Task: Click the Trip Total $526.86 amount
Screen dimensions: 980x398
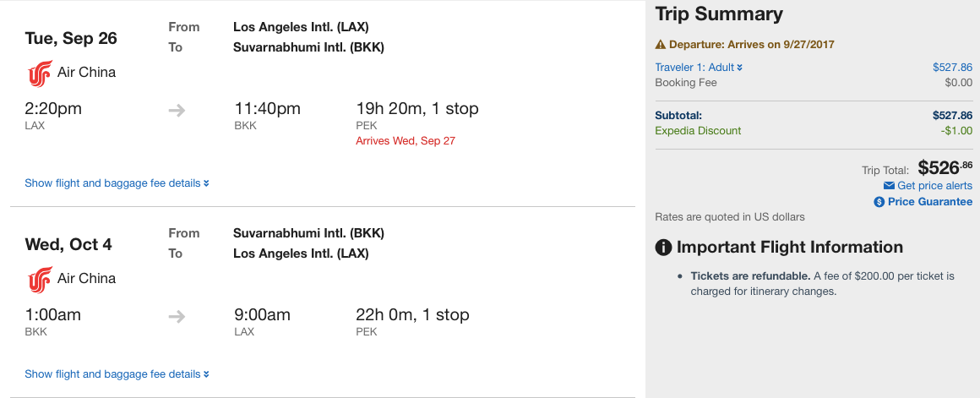Action: 945,167
